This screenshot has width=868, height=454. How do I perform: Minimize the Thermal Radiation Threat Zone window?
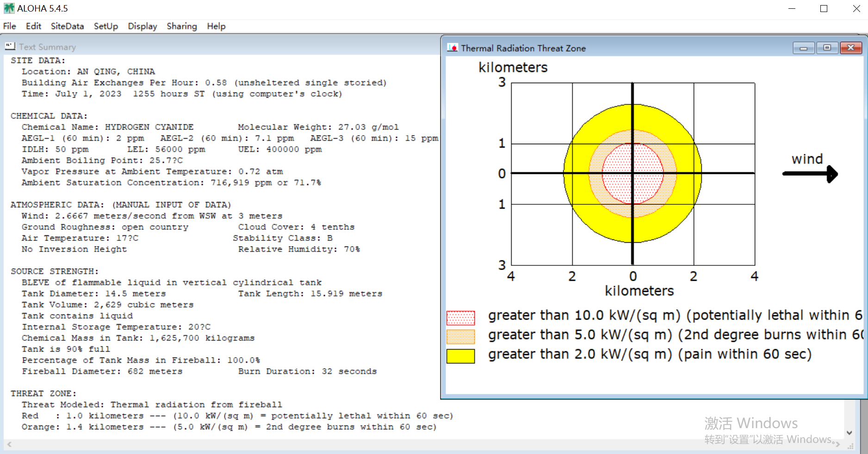(x=804, y=48)
